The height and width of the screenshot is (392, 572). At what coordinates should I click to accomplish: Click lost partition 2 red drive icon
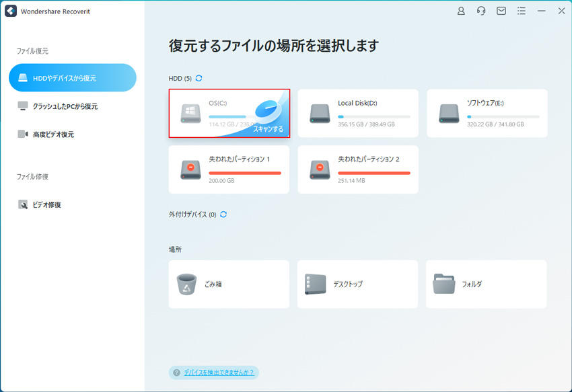320,170
